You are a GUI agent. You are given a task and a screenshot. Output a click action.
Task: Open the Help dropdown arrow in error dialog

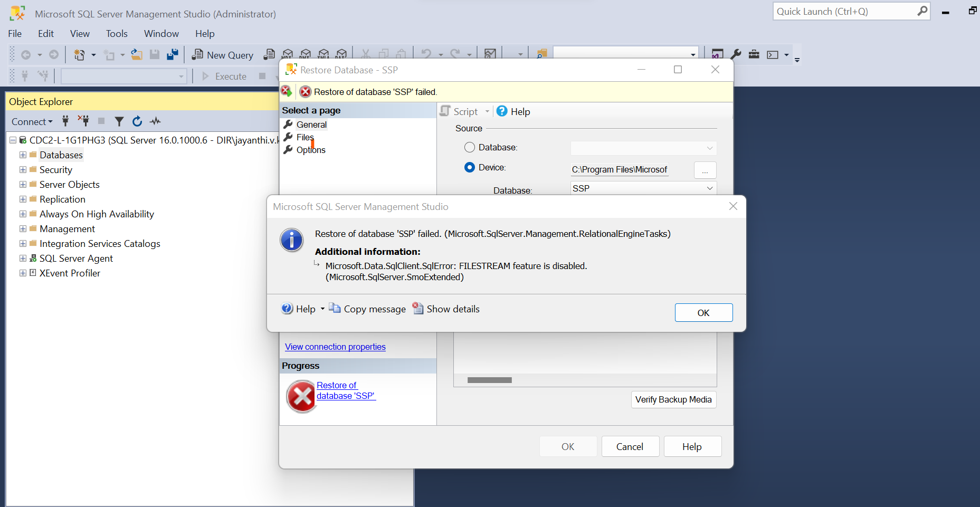coord(322,309)
